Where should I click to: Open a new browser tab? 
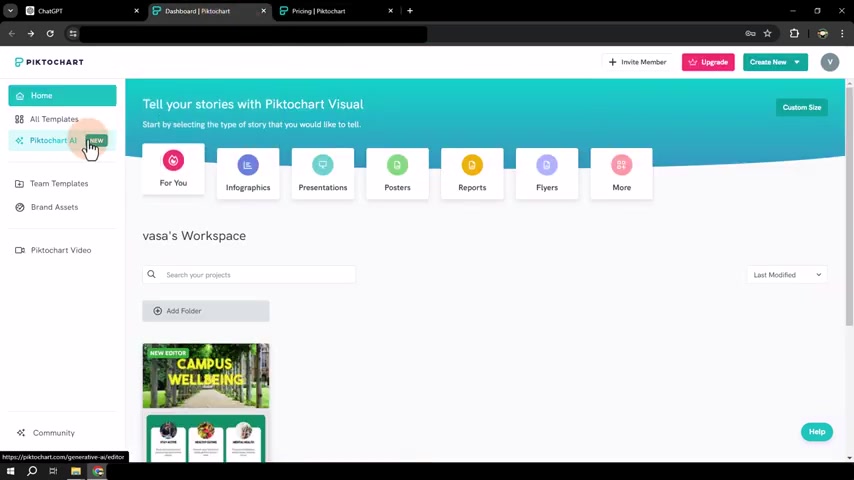410,11
